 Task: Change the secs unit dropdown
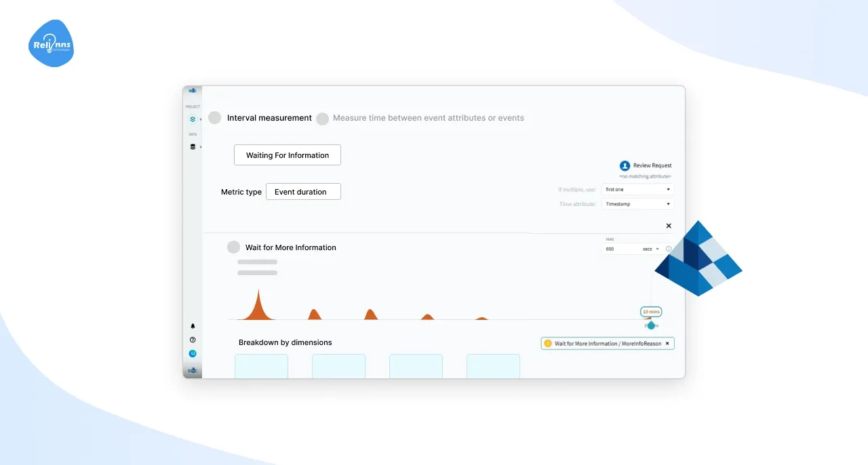(651, 249)
